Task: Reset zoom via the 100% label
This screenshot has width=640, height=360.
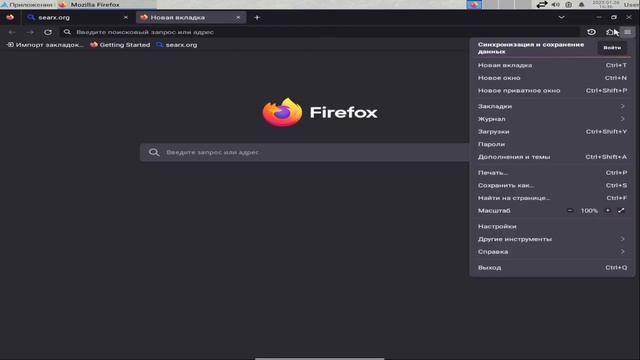Action: tap(589, 211)
